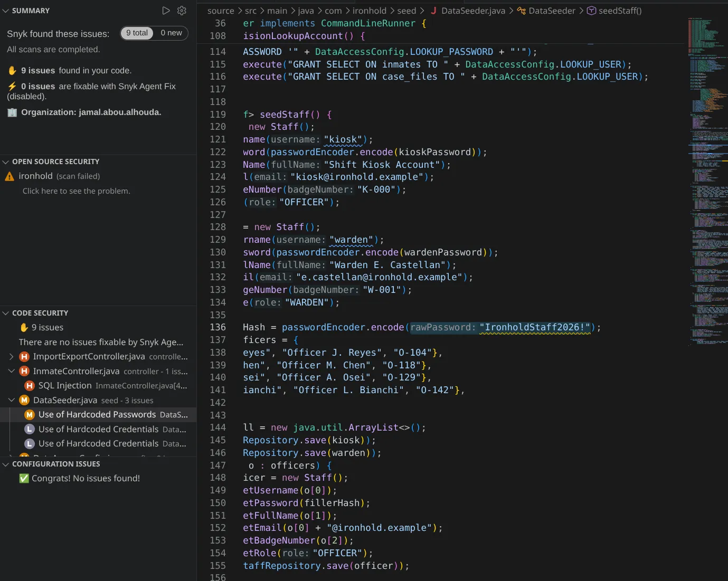Screen dimensions: 728x581
Task: Click the M icon next to Hardcoded Passwords
Action: (x=30, y=415)
